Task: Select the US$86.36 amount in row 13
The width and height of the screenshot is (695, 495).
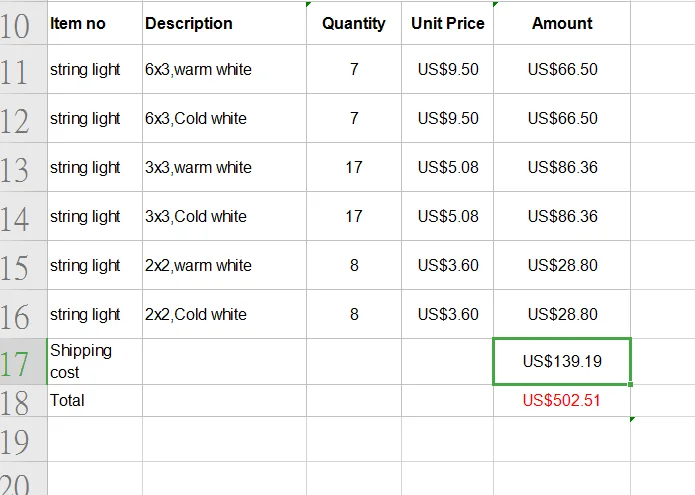Action: 562,168
